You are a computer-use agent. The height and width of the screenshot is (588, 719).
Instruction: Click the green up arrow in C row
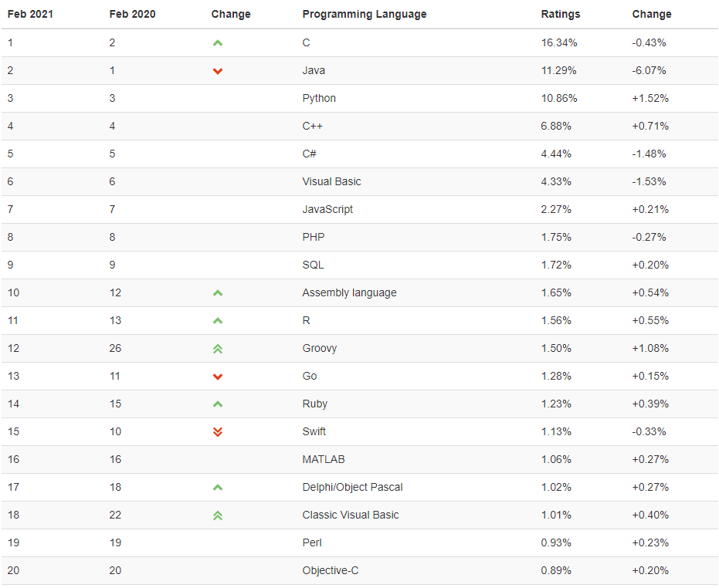(218, 43)
